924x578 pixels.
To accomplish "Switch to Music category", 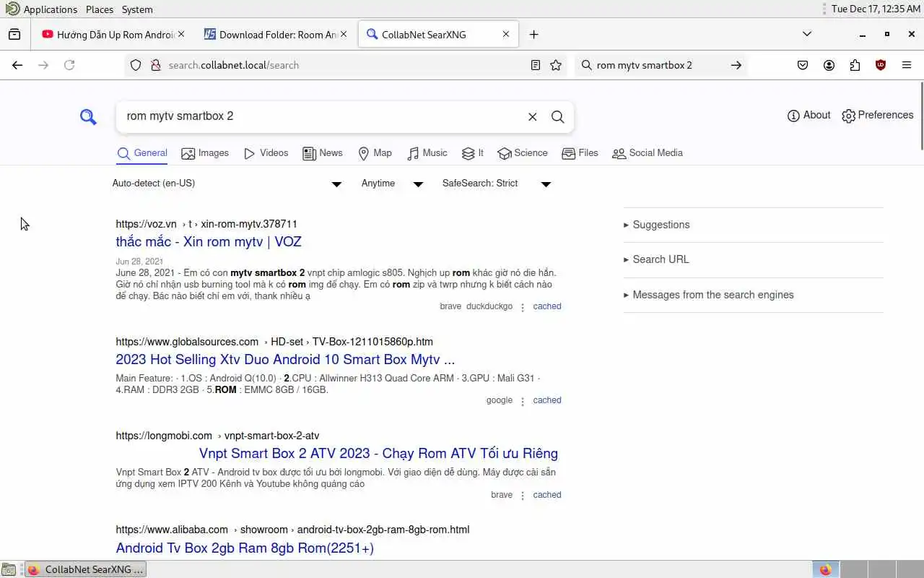I will 427,153.
